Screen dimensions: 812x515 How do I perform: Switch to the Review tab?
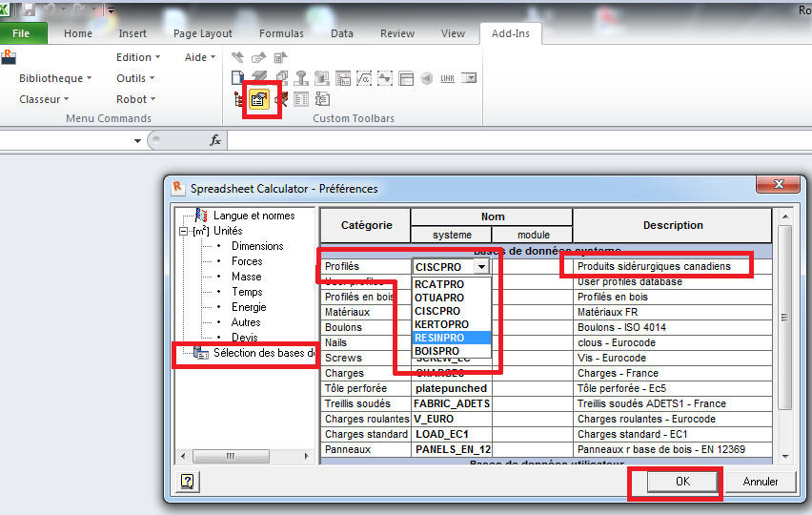pyautogui.click(x=397, y=33)
